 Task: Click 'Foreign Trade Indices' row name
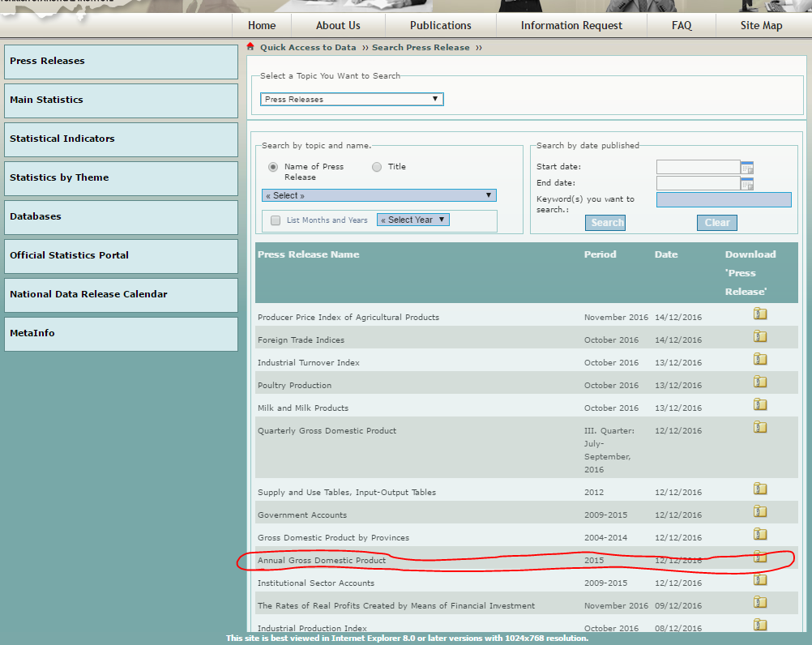click(x=301, y=340)
